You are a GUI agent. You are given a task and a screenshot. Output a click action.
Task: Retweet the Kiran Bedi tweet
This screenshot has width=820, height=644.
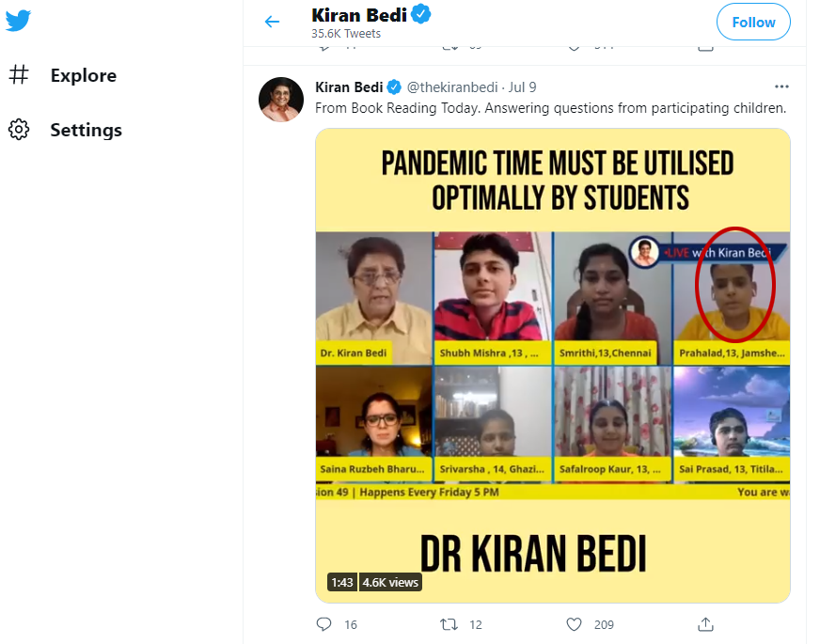point(449,624)
